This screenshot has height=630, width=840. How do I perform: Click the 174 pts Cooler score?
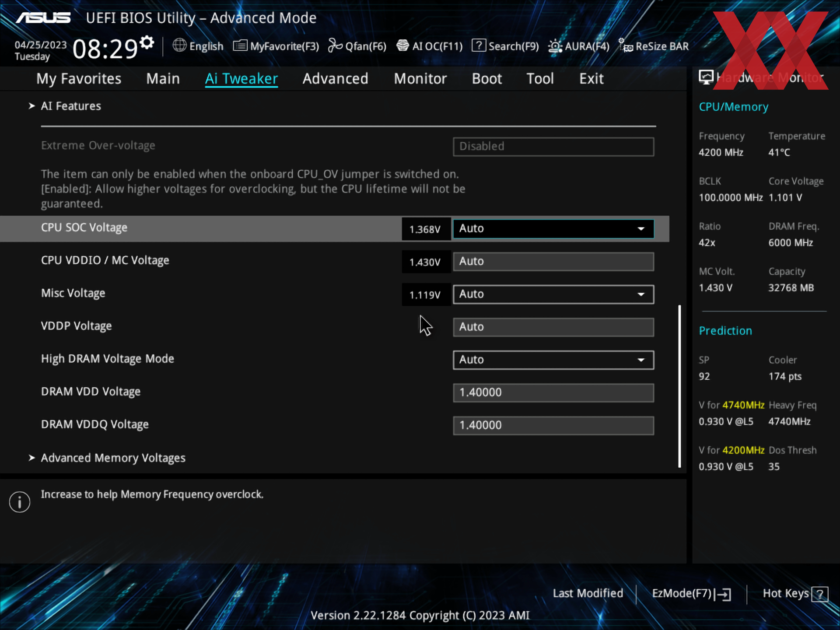tap(785, 377)
